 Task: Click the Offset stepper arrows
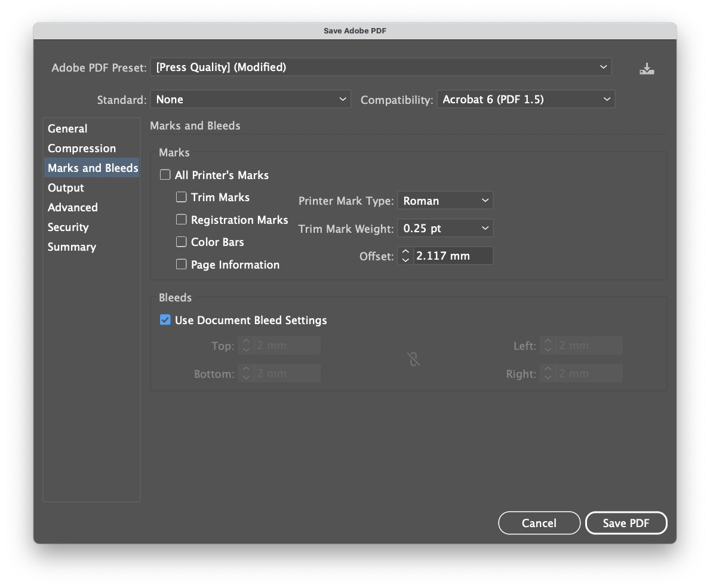tap(405, 255)
